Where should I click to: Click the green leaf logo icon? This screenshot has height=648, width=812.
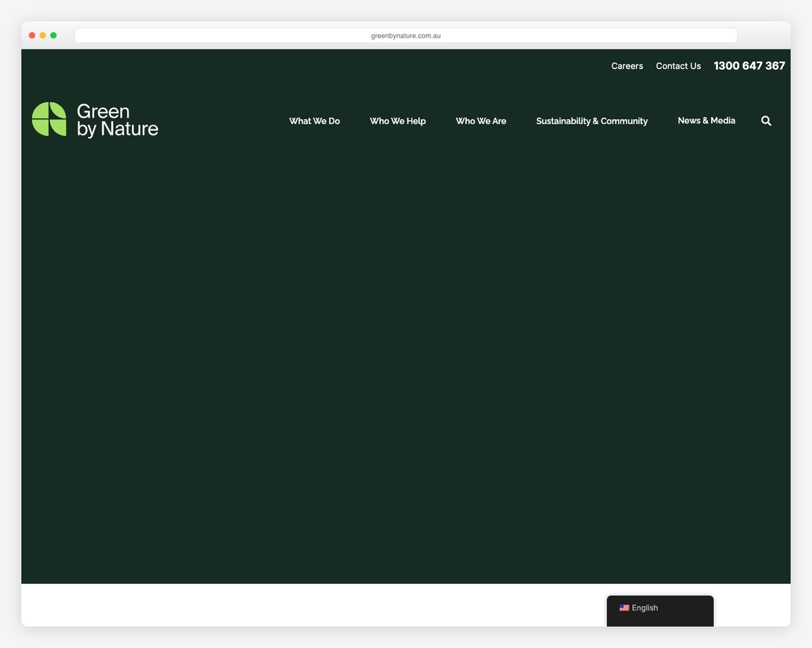point(49,119)
